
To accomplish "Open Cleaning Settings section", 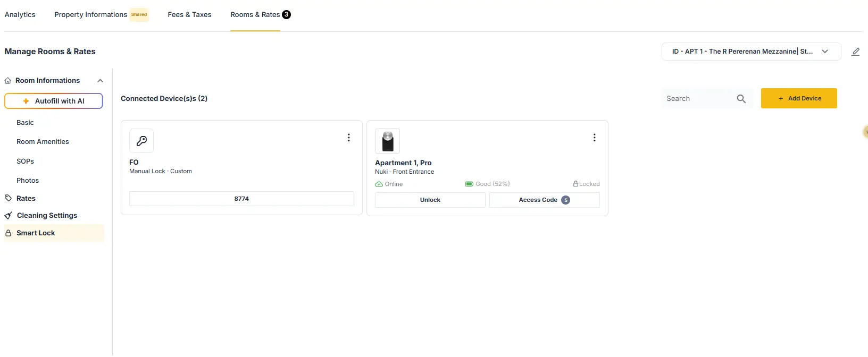I will click(x=47, y=216).
